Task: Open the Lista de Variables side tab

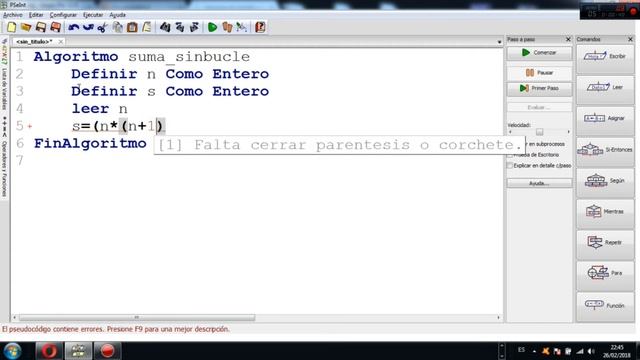Action: tap(4, 89)
